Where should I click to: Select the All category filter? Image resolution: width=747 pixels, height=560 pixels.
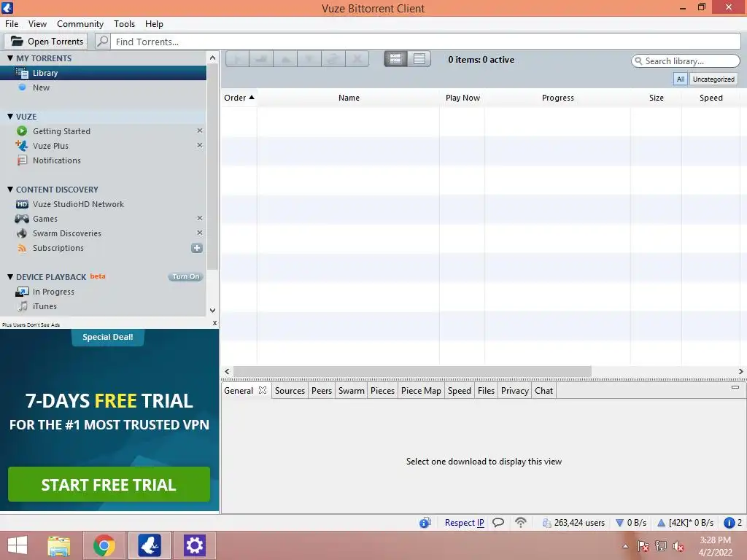(x=681, y=79)
